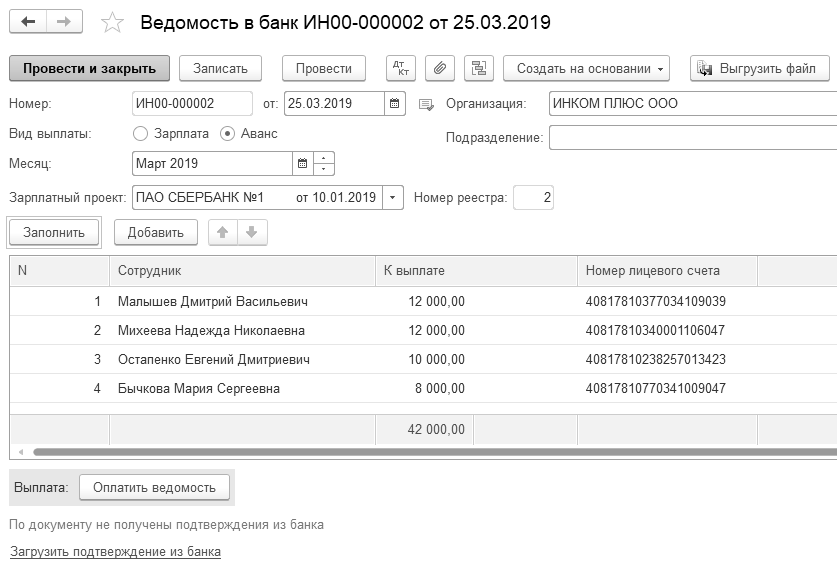
Task: Open Загрузить подтверждение из банка link
Action: (115, 551)
